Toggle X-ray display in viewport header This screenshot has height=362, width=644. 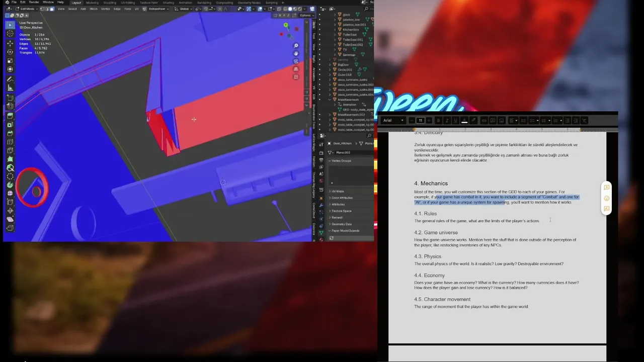(279, 9)
